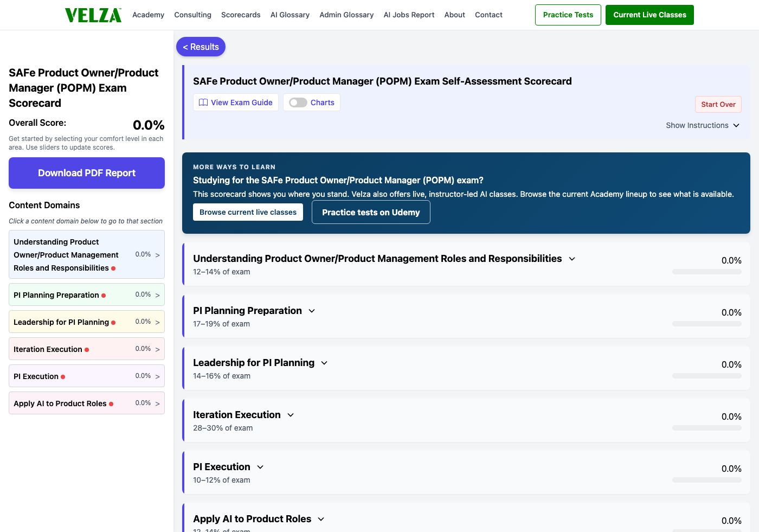Jump to Leadership for PI Planning in sidebar
The width and height of the screenshot is (759, 532).
tap(87, 322)
